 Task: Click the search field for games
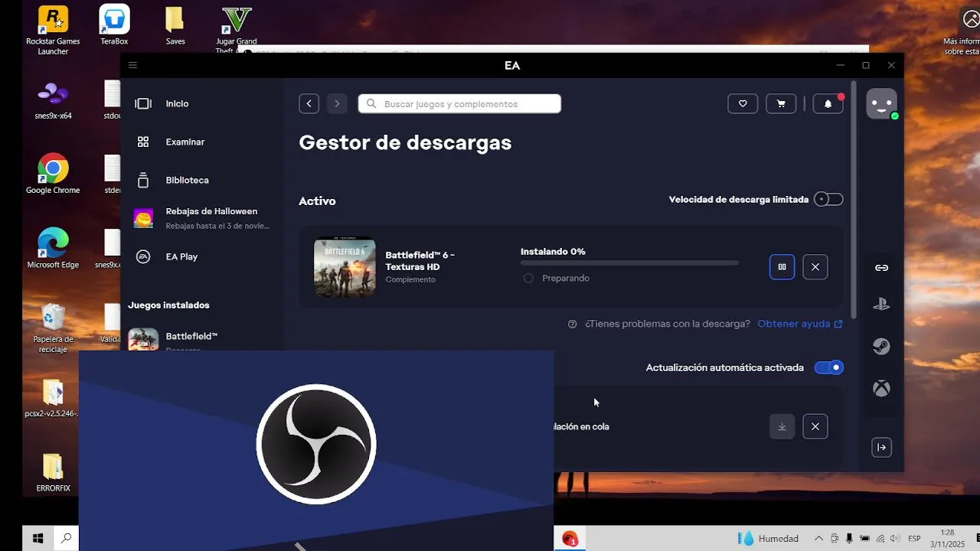[459, 103]
